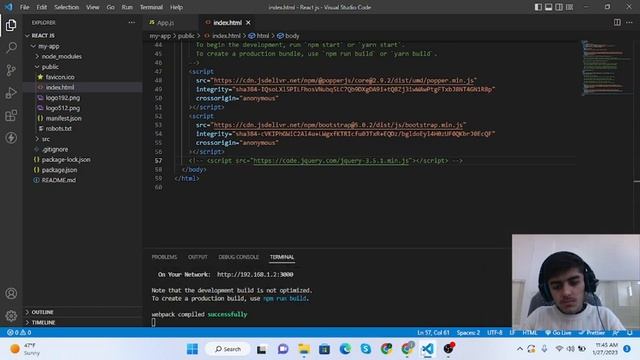Toggle secondary side bar layout icon
Viewport: 640px width, 360px height.
coord(559,7)
